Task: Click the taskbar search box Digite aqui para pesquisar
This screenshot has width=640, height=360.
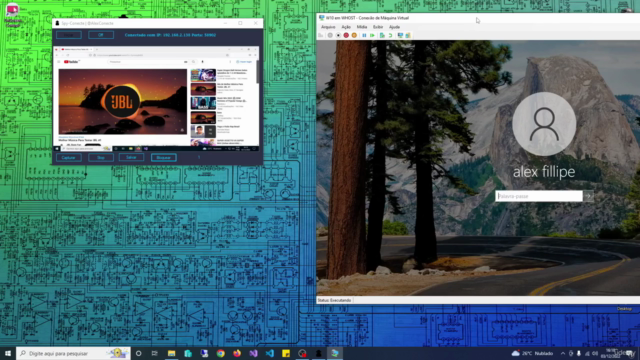Action: (73, 353)
